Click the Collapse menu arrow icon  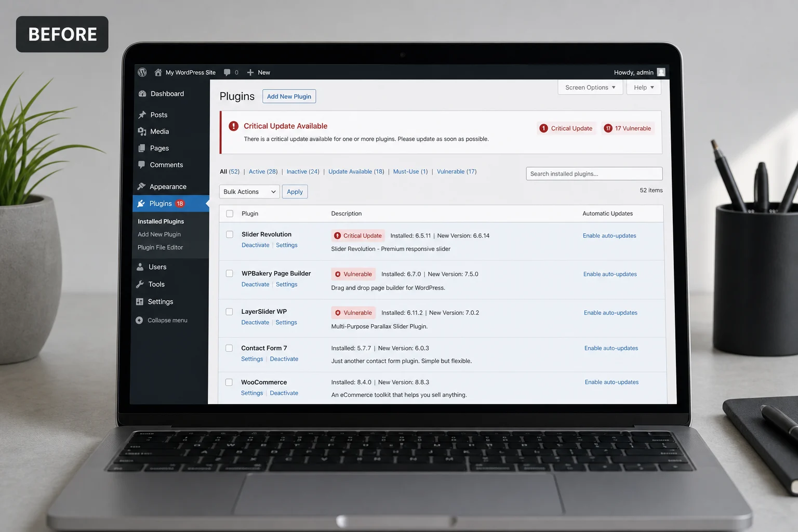[x=139, y=320]
